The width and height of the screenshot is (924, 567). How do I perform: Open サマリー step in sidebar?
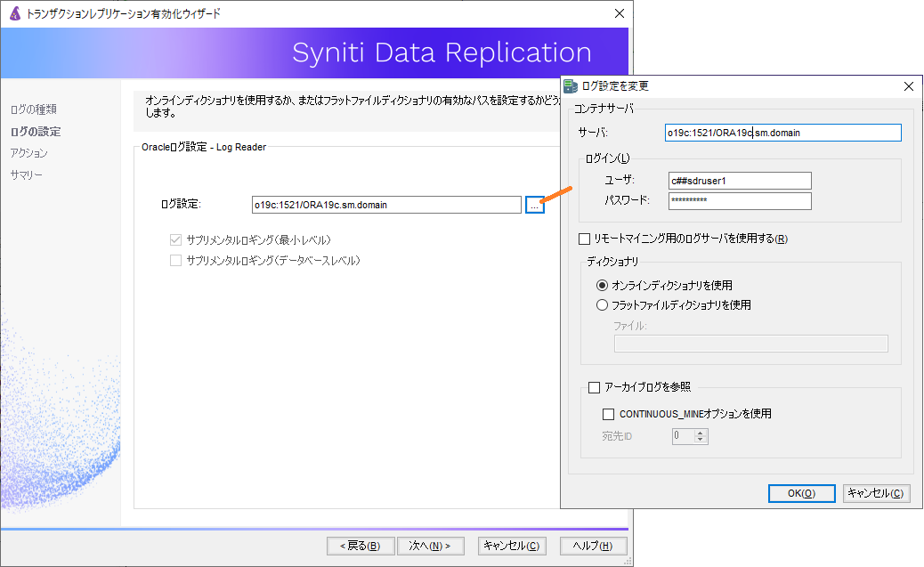(27, 174)
